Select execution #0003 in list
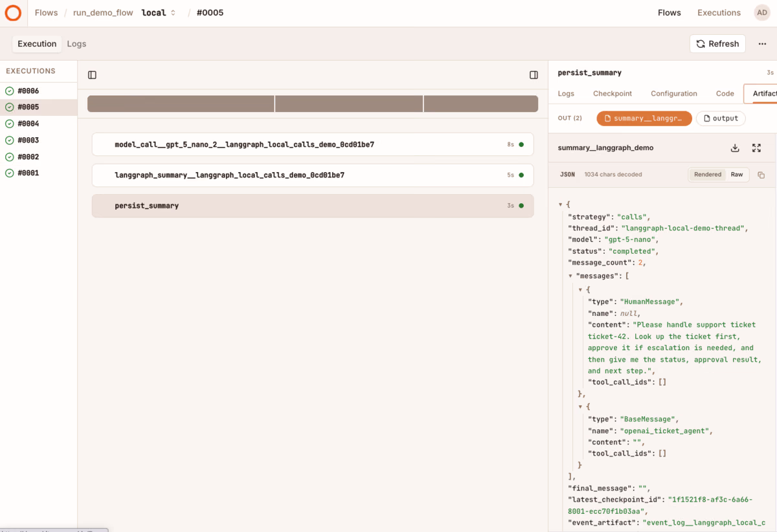 click(x=39, y=140)
